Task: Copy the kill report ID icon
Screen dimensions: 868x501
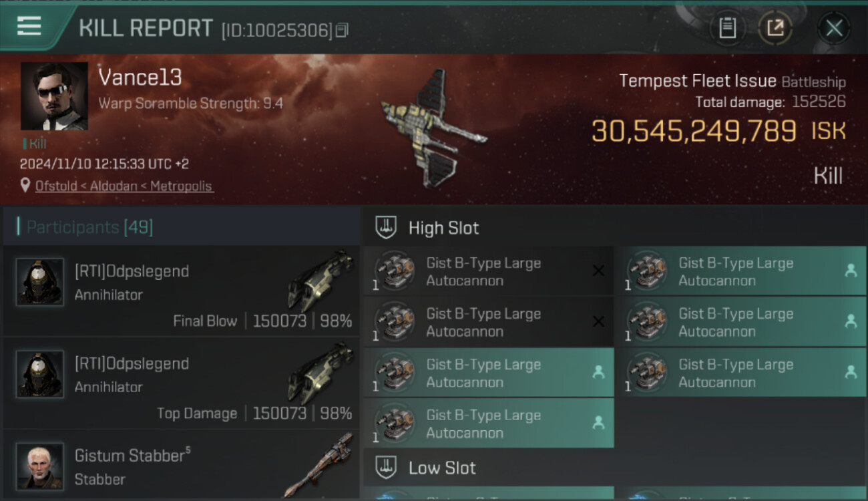Action: 342,30
